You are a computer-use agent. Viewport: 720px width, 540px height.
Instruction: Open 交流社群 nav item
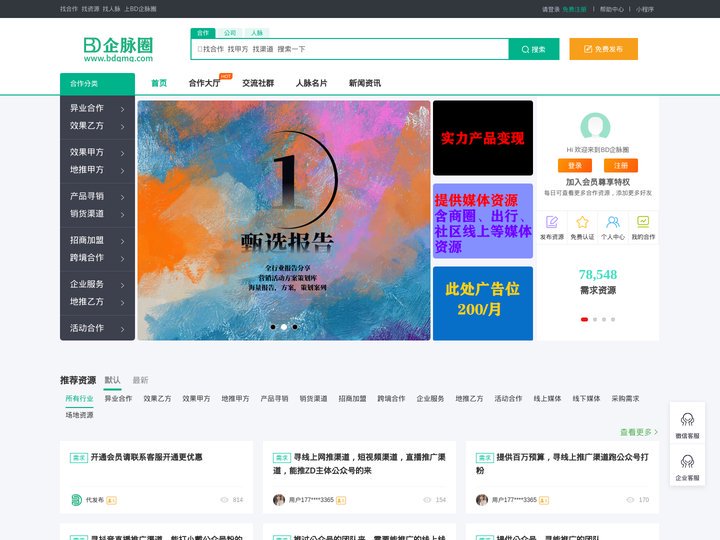click(258, 83)
